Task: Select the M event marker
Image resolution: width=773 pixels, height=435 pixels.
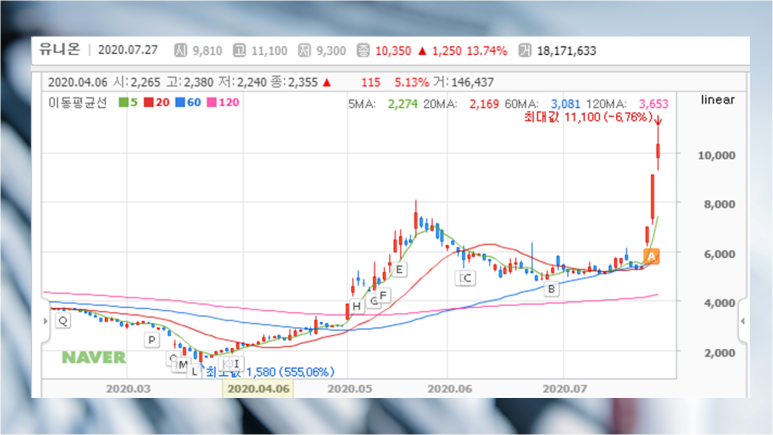Action: (x=183, y=365)
